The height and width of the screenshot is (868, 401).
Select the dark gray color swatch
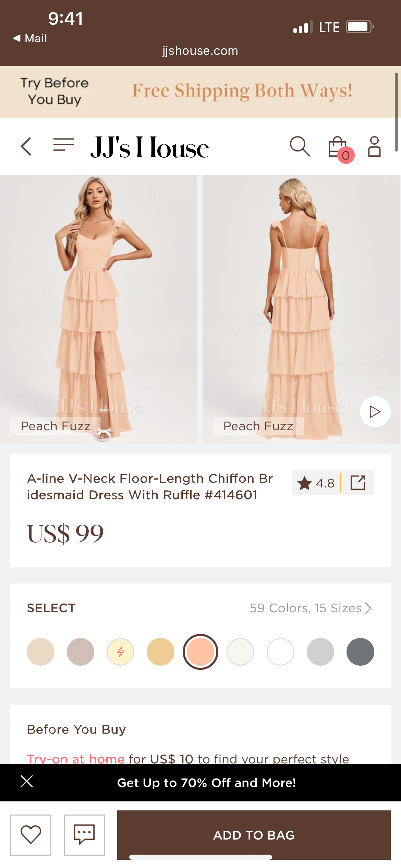(360, 652)
